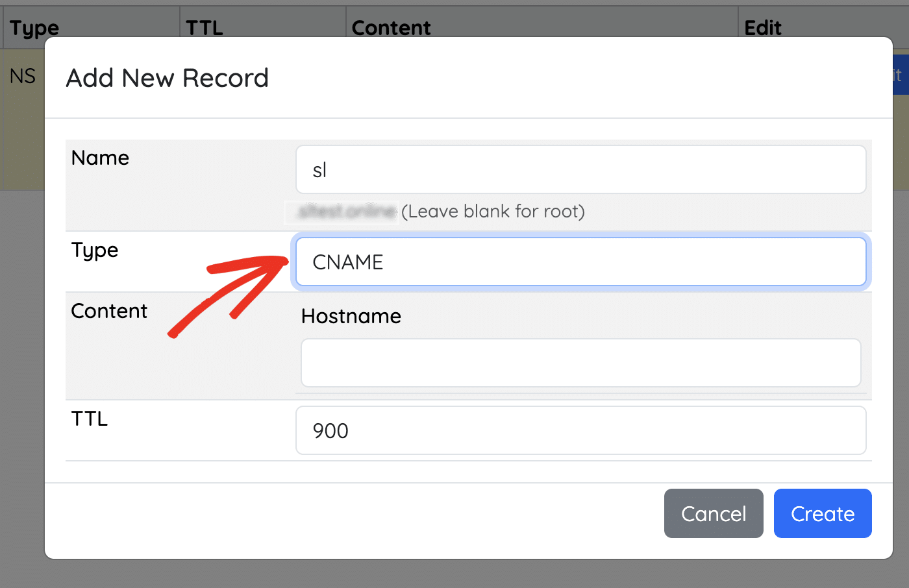Click the Content column header
Viewport: 909px width, 588px height.
tap(391, 27)
